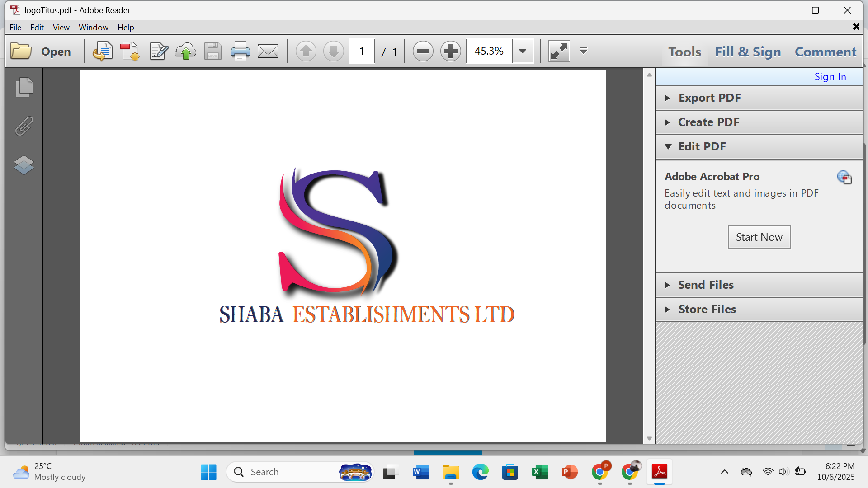
Task: Expand the Export PDF section
Action: pos(709,98)
